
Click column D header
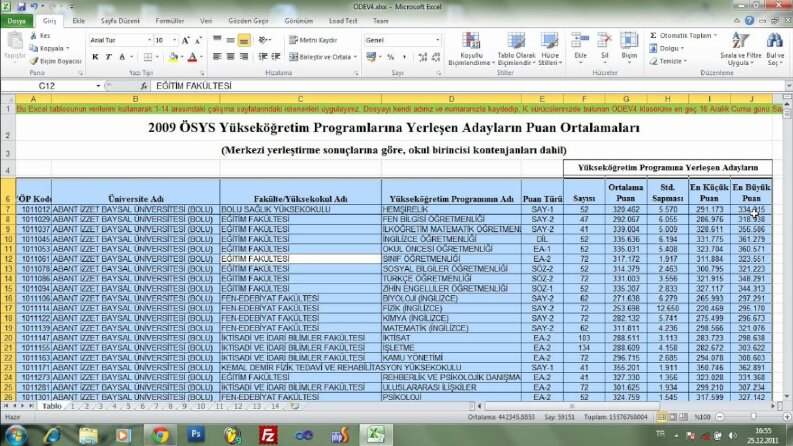(x=451, y=99)
